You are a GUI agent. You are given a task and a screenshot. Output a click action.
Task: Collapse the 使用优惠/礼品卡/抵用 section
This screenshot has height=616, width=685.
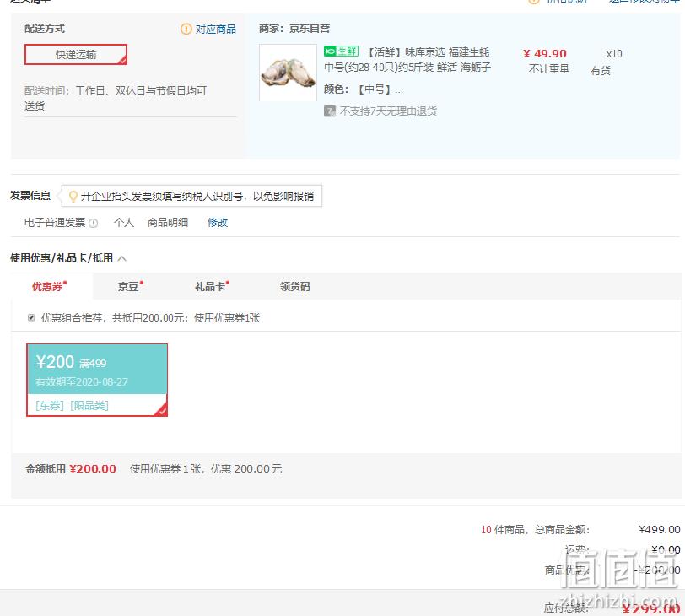[x=122, y=258]
